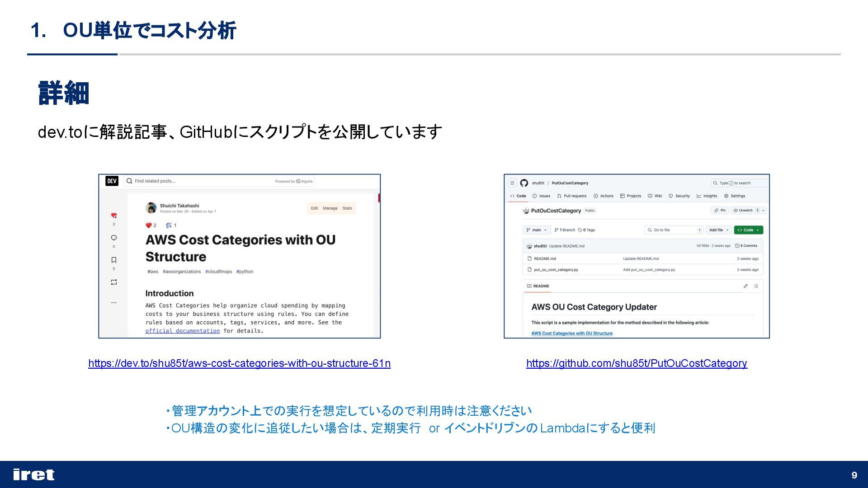
Task: Open the GitHub hamburger navigation menu
Action: point(512,183)
